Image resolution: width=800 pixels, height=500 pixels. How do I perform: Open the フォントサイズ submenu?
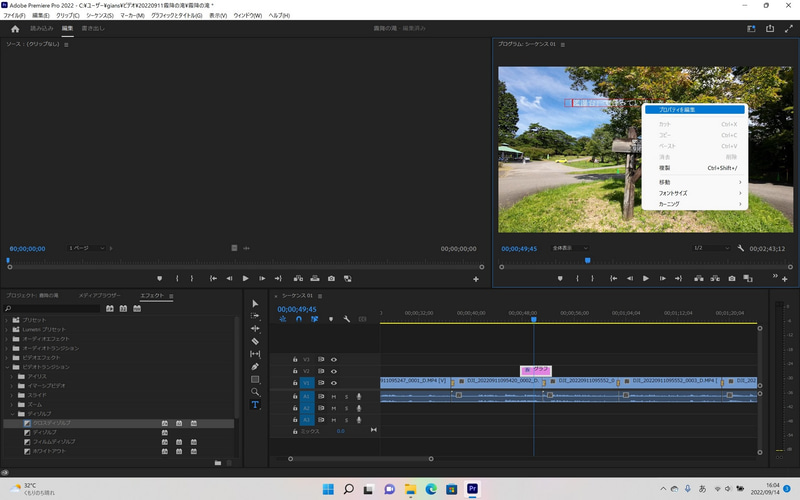pos(672,193)
